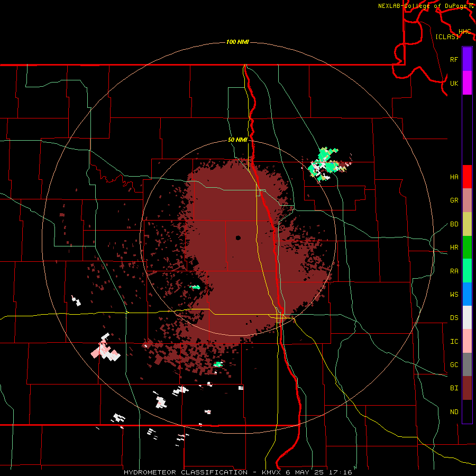The height and width of the screenshot is (476, 476).
Task: Click the 'BI' legend label
Action: (454, 388)
